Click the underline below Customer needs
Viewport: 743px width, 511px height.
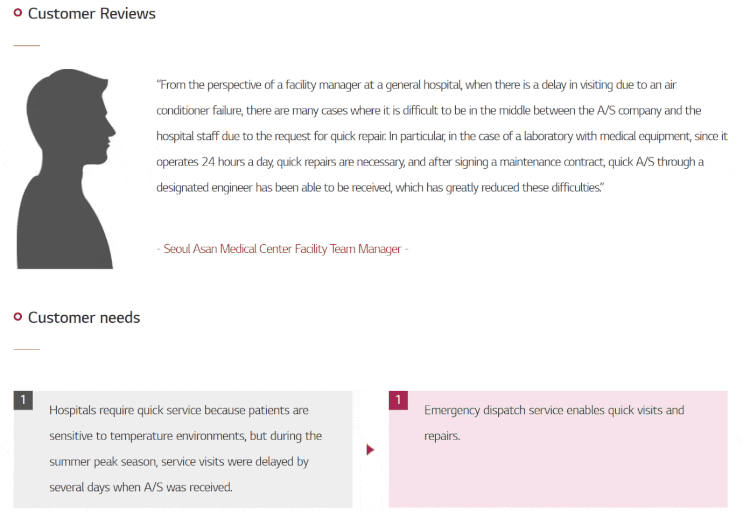point(27,349)
